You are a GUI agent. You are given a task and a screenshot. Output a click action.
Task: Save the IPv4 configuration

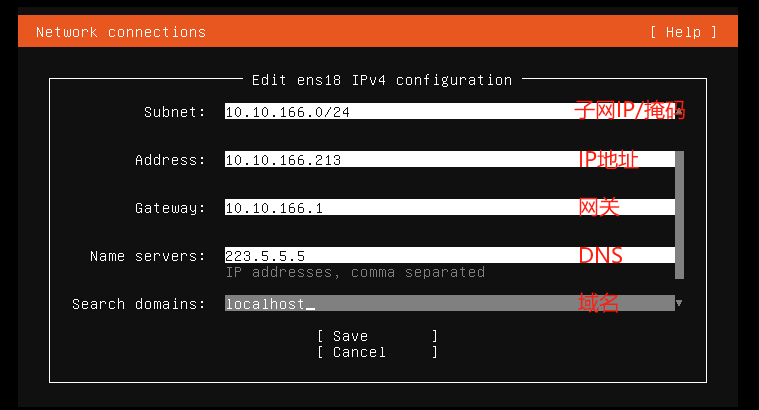tap(378, 335)
